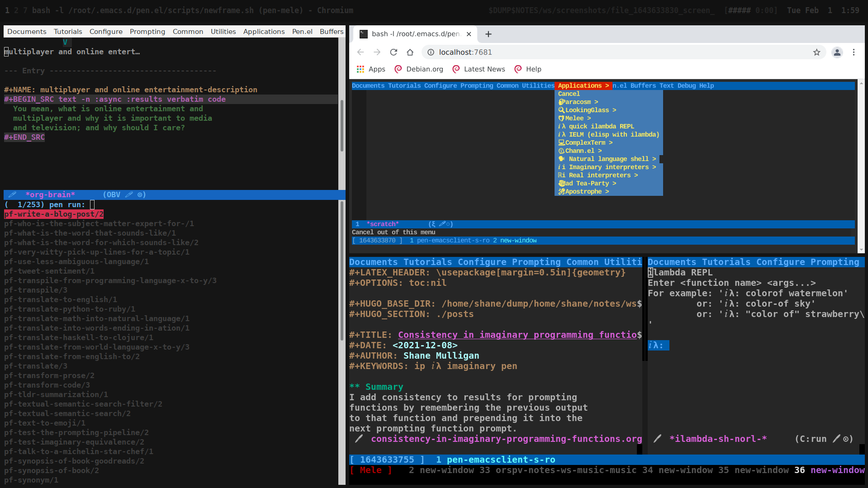Click the Latest News bookmark swirl icon
Image resolution: width=868 pixels, height=488 pixels.
[x=456, y=69]
